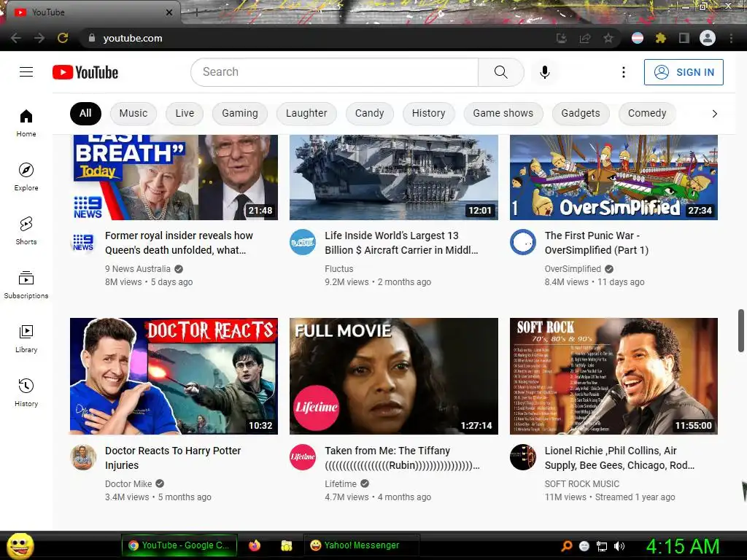
Task: Click the Fluctus channel name
Action: tap(338, 269)
